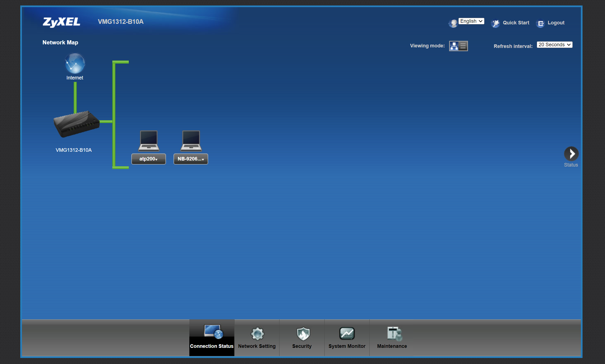Open the Connection Status tab
605x364 pixels.
pyautogui.click(x=212, y=338)
